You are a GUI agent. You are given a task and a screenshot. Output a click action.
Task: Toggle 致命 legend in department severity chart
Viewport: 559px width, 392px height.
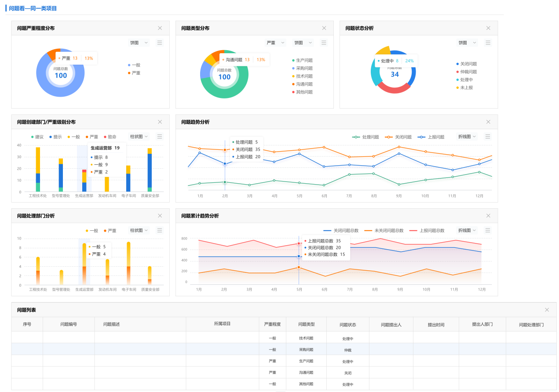point(110,137)
